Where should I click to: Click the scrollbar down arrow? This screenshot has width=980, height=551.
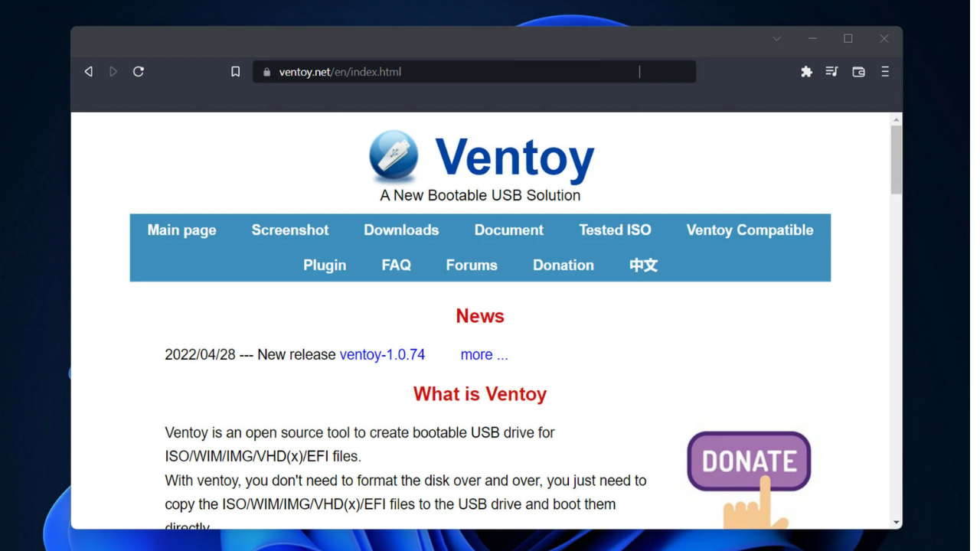896,523
